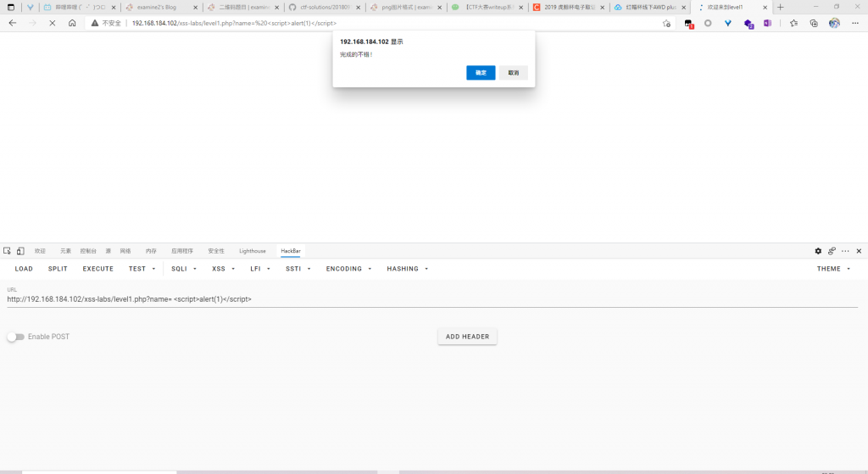This screenshot has width=868, height=474.
Task: Switch to the bilibili 哔哩哔哩 tab
Action: (x=81, y=7)
